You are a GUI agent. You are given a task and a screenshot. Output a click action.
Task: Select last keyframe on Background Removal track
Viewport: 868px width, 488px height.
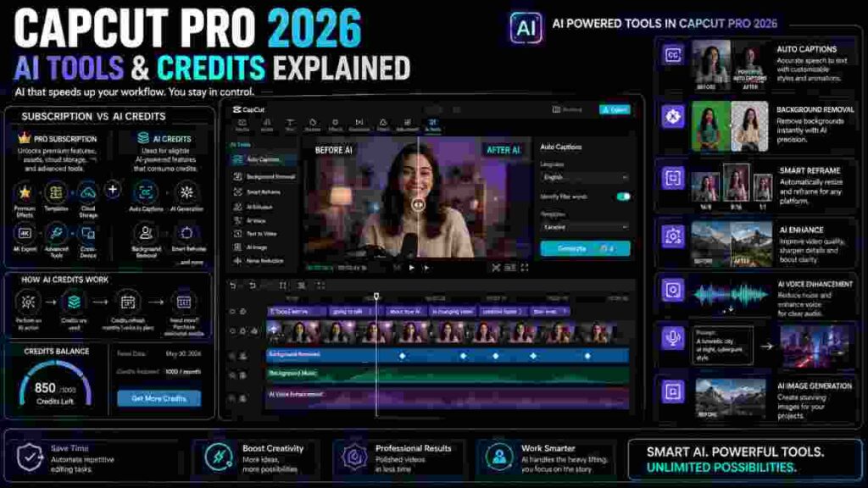click(587, 356)
